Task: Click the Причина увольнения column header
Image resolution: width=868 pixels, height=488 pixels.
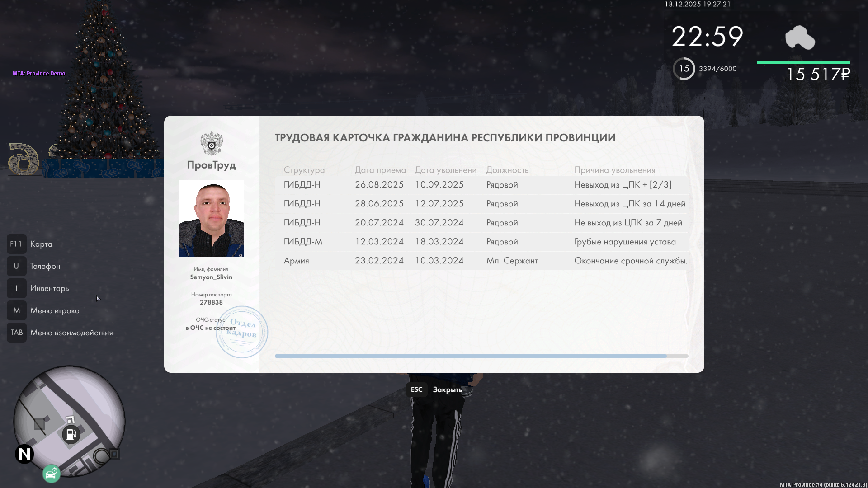Action: (x=614, y=170)
